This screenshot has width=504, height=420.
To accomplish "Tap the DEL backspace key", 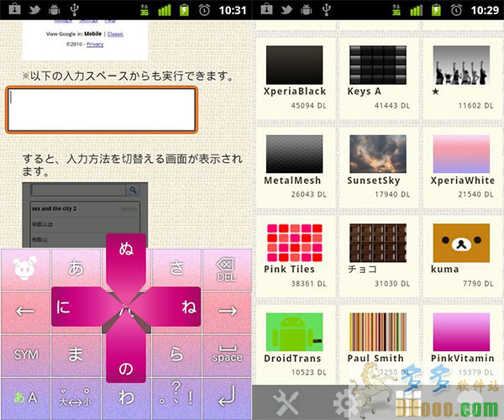I will tap(226, 270).
